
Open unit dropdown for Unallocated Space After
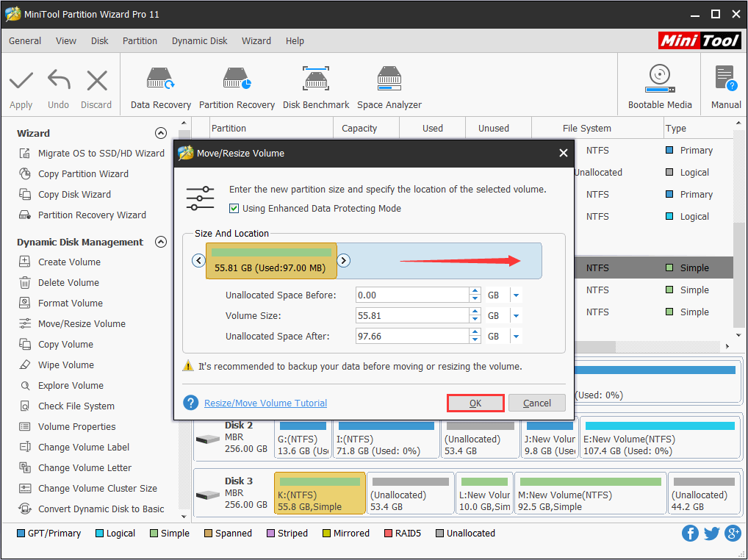point(516,337)
